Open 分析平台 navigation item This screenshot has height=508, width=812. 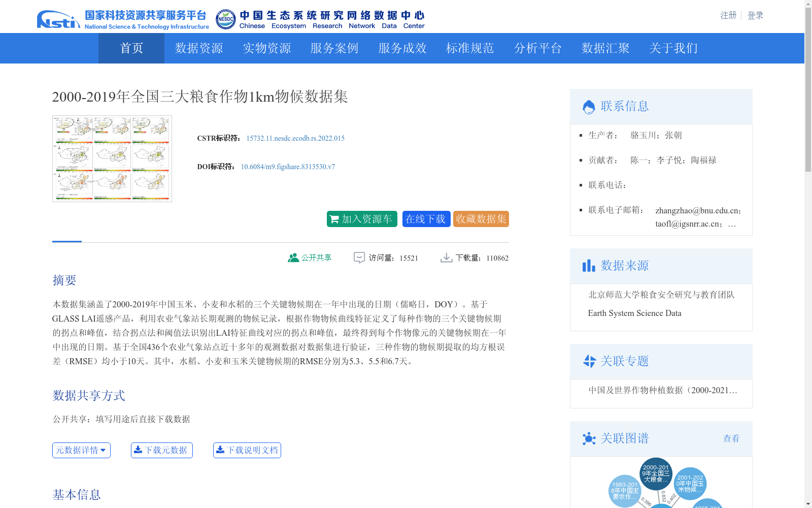[x=538, y=48]
